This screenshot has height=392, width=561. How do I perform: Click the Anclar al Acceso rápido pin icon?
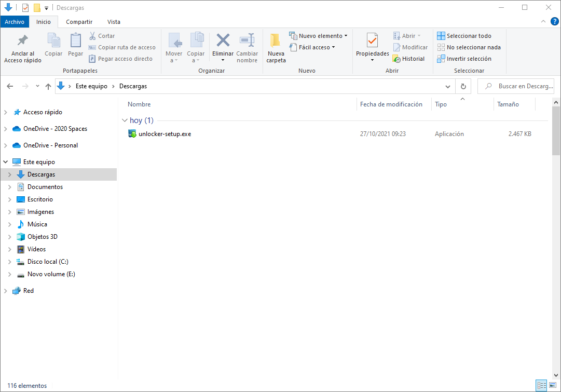click(22, 41)
